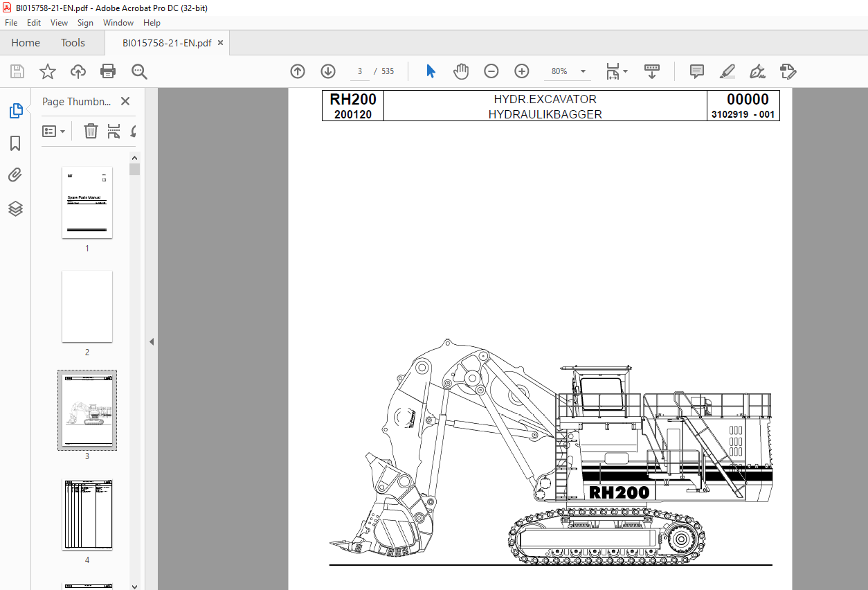Viewport: 868px width, 590px height.
Task: Choose the Selection arrow tool
Action: click(431, 71)
